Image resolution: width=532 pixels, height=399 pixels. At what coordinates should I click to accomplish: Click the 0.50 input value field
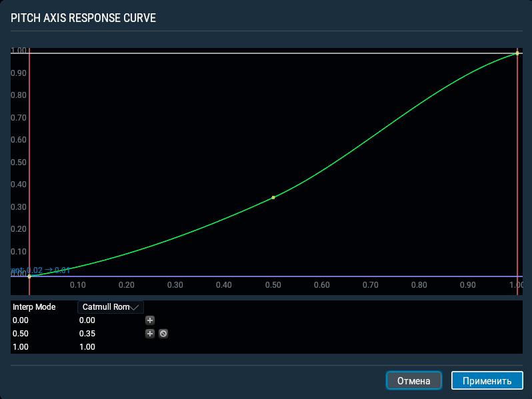coord(21,334)
